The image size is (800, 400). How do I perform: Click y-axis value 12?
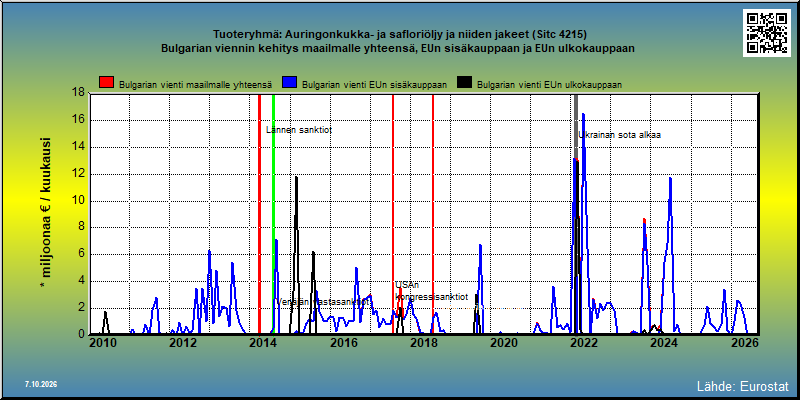click(x=79, y=173)
